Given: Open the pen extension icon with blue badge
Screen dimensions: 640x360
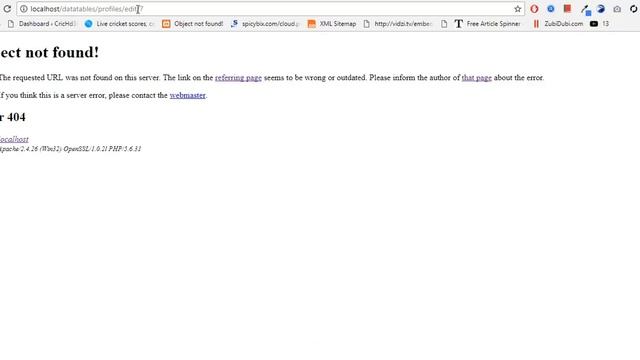Looking at the screenshot, I should (586, 9).
